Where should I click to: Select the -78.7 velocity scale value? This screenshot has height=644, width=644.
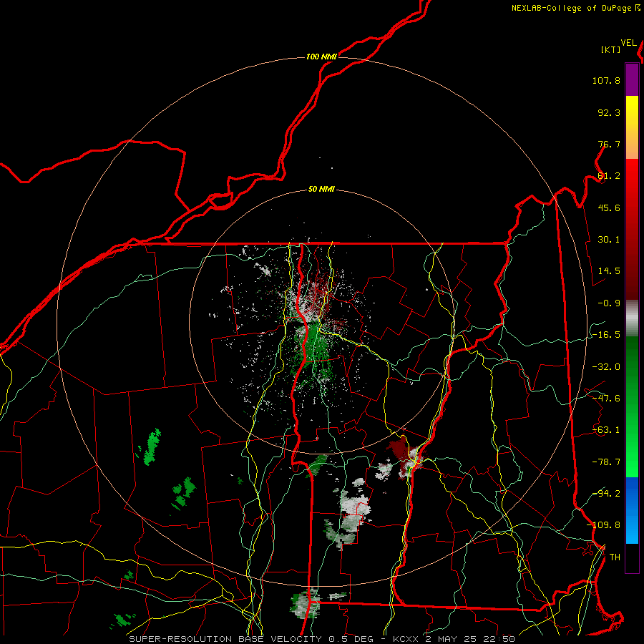tap(606, 462)
